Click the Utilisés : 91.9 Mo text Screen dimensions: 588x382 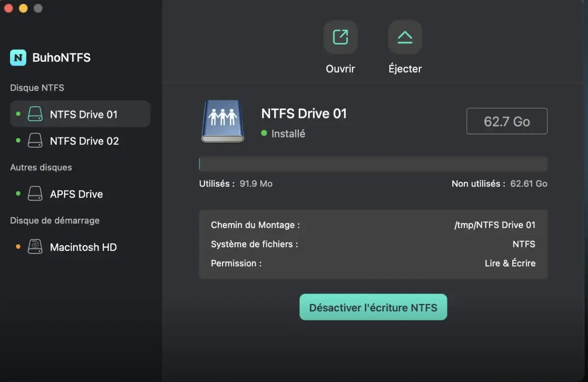pyautogui.click(x=236, y=184)
